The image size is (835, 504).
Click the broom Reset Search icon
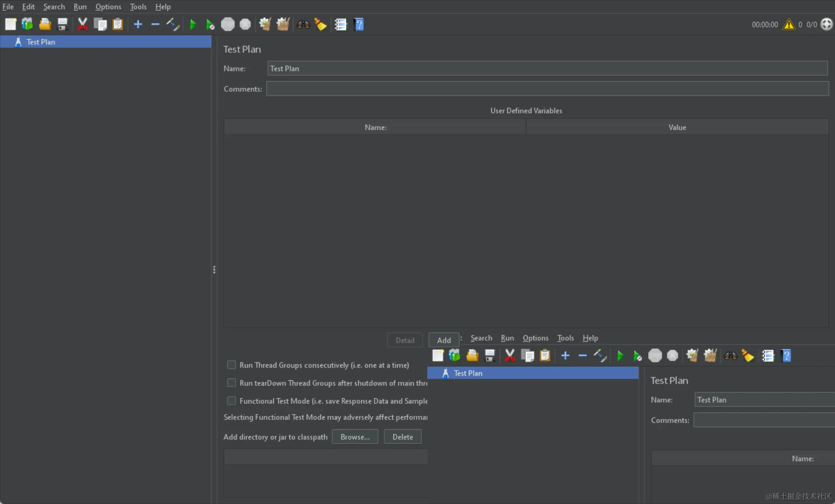point(320,24)
